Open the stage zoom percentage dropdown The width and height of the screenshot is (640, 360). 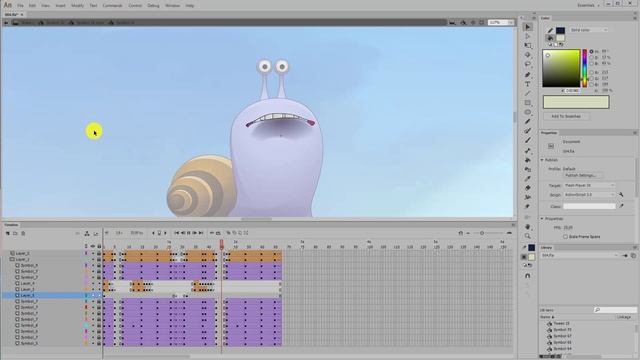tap(510, 22)
